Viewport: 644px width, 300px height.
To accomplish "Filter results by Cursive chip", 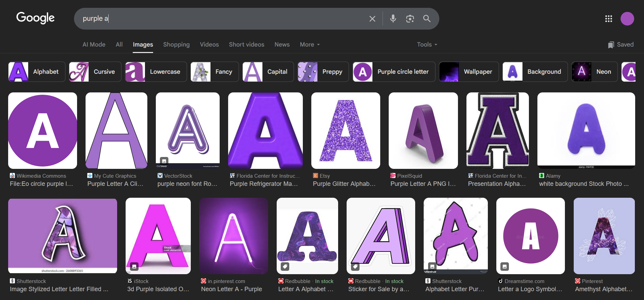I will tap(95, 72).
